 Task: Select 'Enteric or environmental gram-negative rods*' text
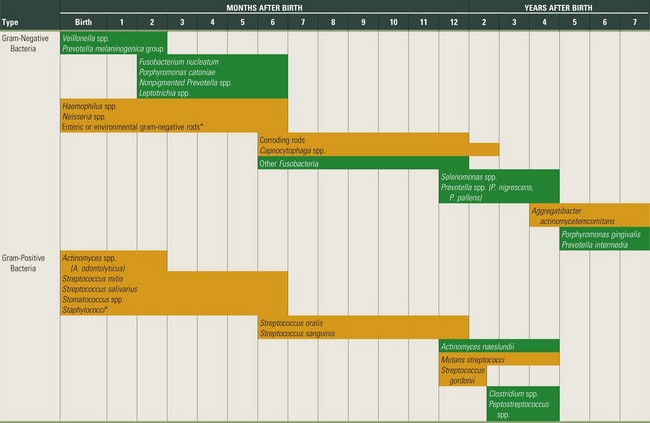tap(133, 127)
